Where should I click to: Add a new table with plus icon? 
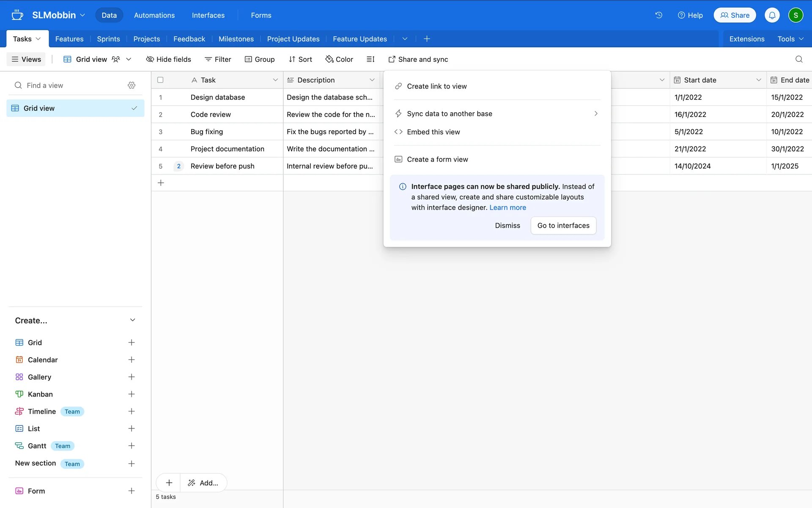427,39
